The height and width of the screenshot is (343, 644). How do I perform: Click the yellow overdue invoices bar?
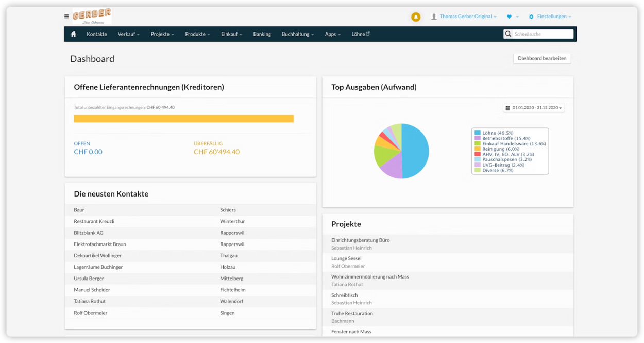coord(183,119)
